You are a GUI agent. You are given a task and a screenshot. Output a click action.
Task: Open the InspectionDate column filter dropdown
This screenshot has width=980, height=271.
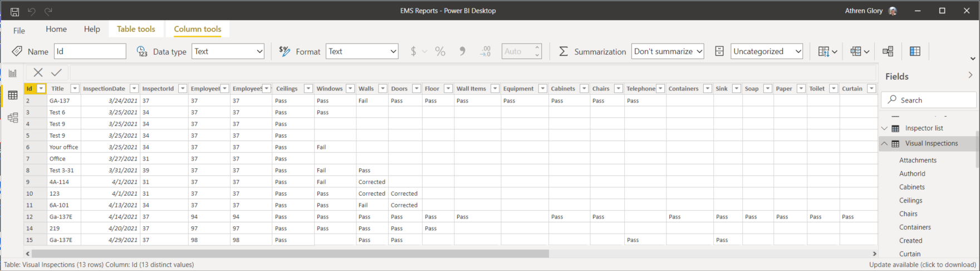pyautogui.click(x=134, y=89)
